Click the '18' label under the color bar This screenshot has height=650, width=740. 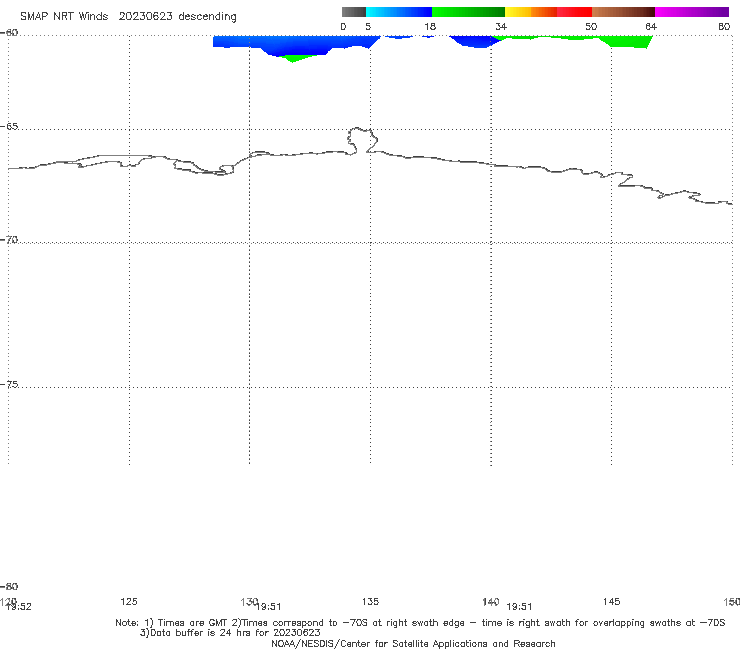click(430, 27)
